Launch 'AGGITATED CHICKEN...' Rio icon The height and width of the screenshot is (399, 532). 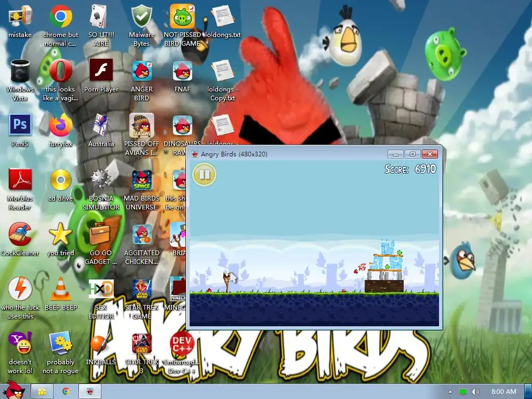tap(141, 234)
